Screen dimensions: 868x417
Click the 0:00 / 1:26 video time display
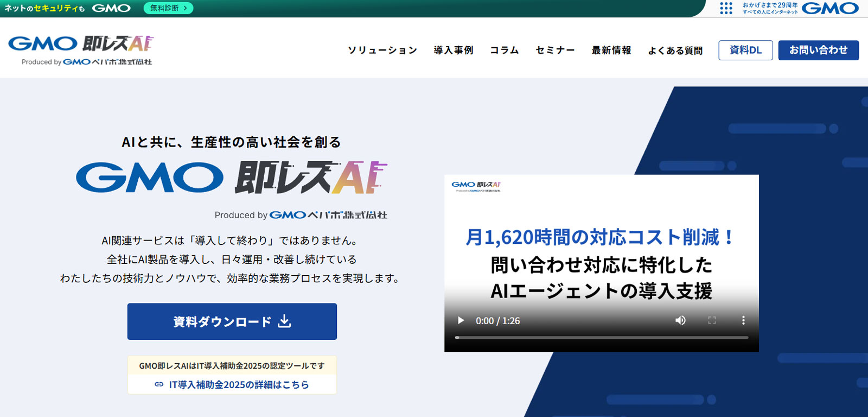[x=497, y=321]
